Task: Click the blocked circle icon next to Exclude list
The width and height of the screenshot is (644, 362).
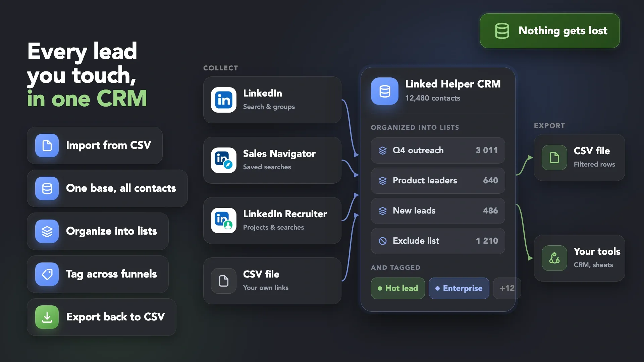Action: pos(383,241)
